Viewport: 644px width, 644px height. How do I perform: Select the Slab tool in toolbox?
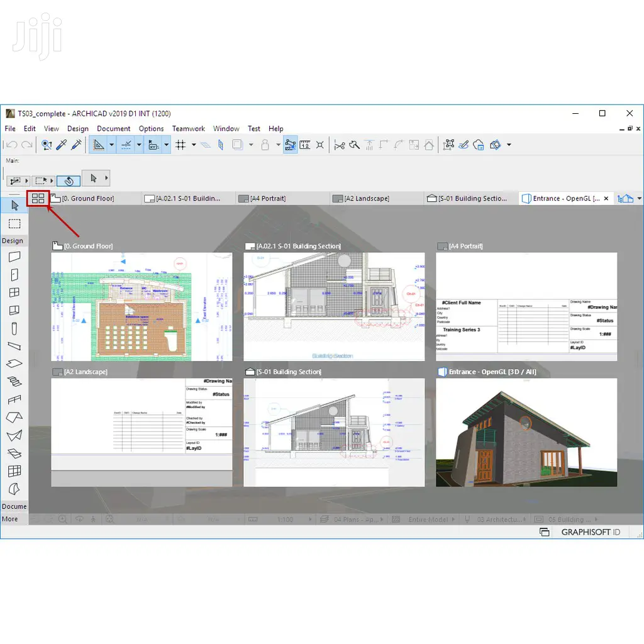click(x=14, y=364)
